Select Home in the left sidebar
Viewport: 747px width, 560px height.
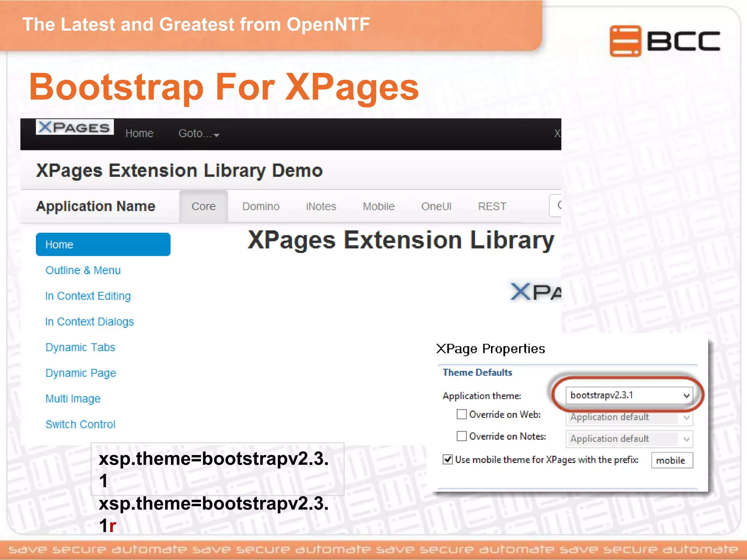103,244
